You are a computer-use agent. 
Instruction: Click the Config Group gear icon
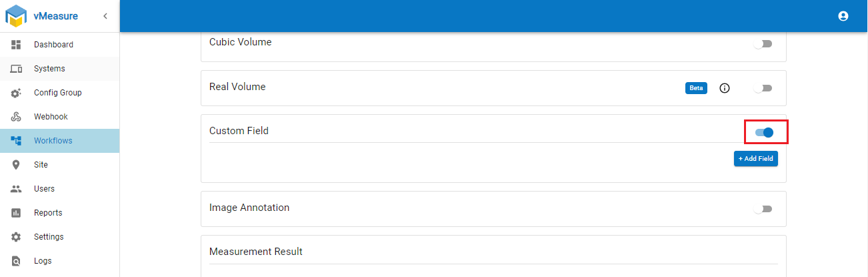(x=17, y=93)
